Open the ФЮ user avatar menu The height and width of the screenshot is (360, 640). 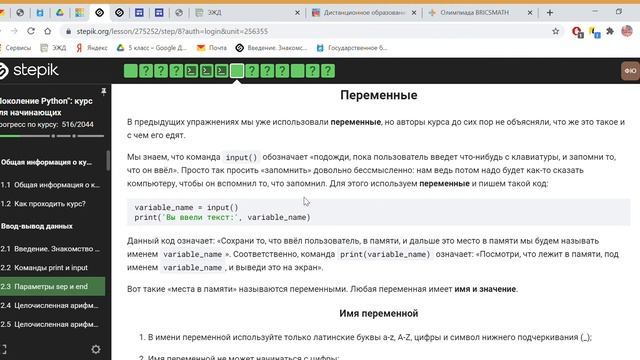[630, 71]
